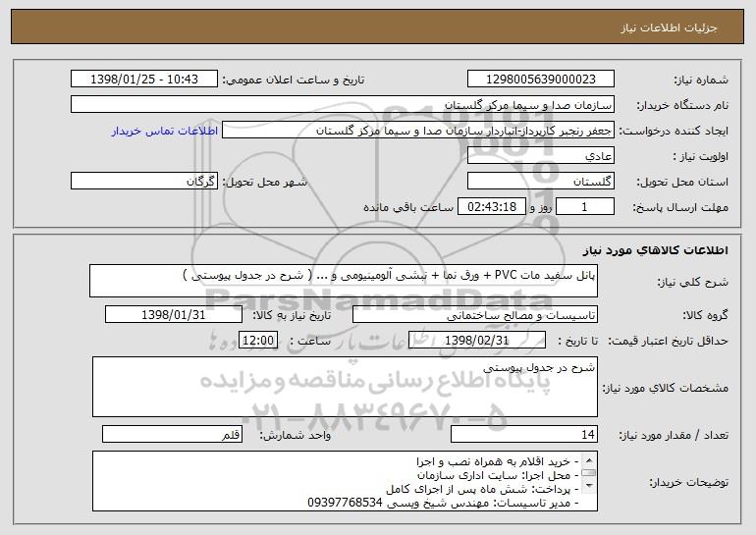This screenshot has width=756, height=535.
Task: Click the header جزئیات اطلاعات نیاز
Action: (669, 27)
